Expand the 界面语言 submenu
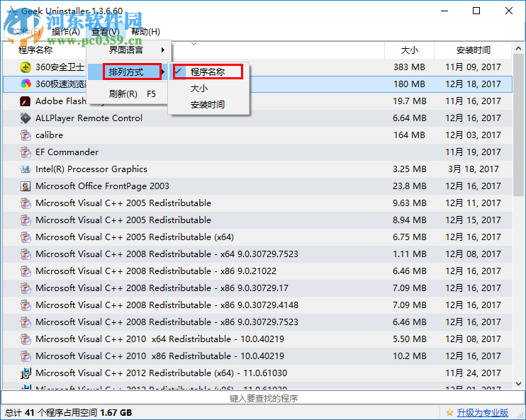 coord(129,50)
